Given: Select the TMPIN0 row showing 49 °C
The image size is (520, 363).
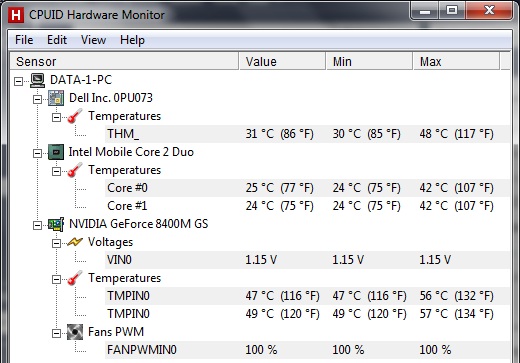Looking at the screenshot, I should [307, 314].
